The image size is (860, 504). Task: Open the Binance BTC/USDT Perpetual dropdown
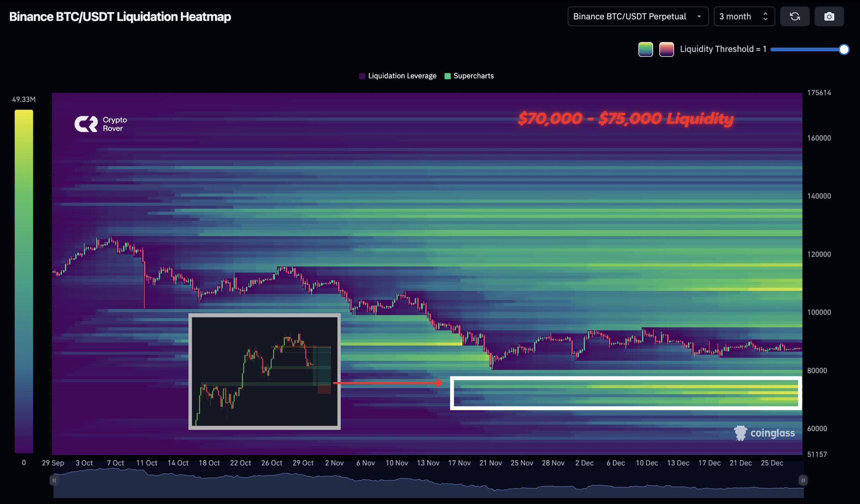(x=638, y=17)
